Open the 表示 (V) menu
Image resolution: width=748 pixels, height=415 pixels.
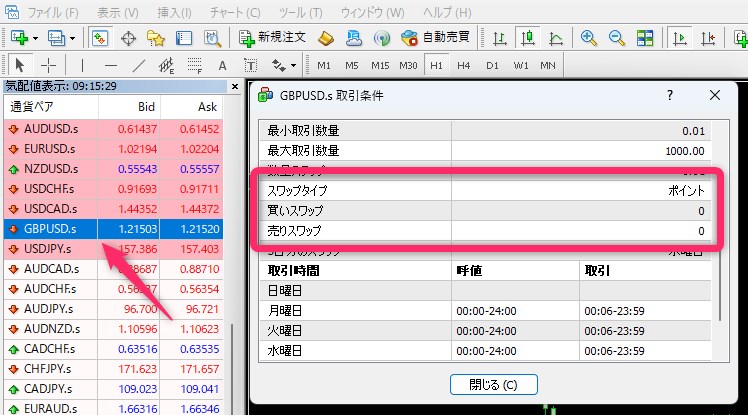pos(117,12)
